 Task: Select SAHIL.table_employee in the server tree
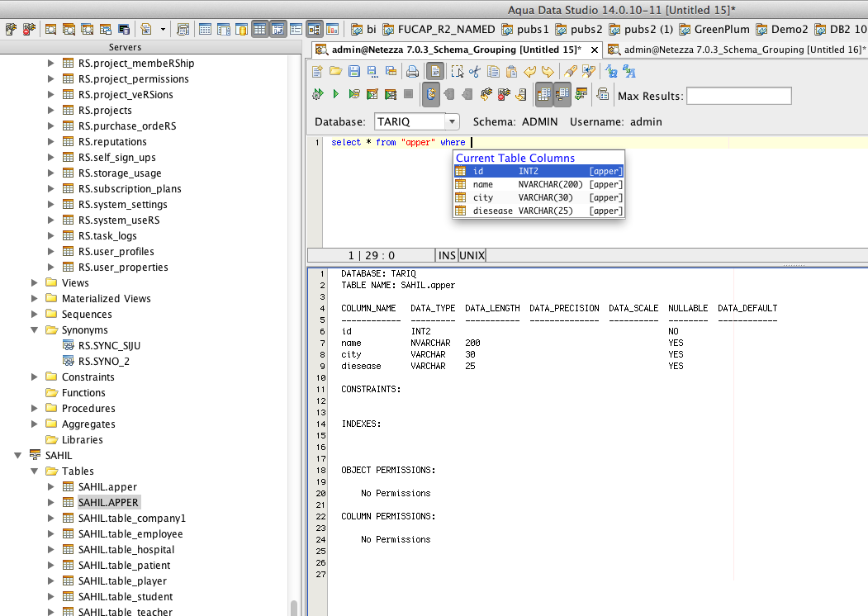point(130,534)
